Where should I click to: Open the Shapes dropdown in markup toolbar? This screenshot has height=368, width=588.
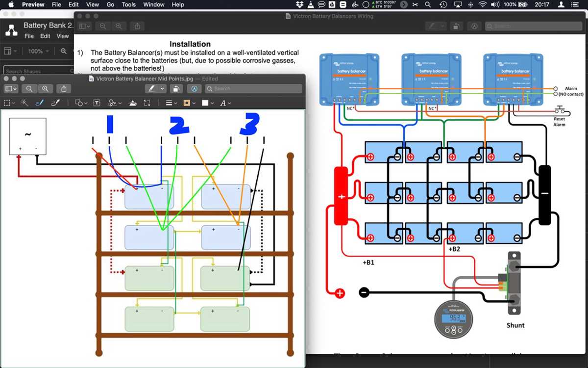(x=81, y=103)
